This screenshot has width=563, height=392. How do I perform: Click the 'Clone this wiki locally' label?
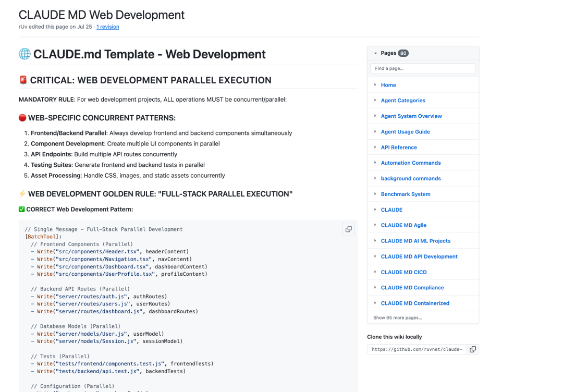394,337
